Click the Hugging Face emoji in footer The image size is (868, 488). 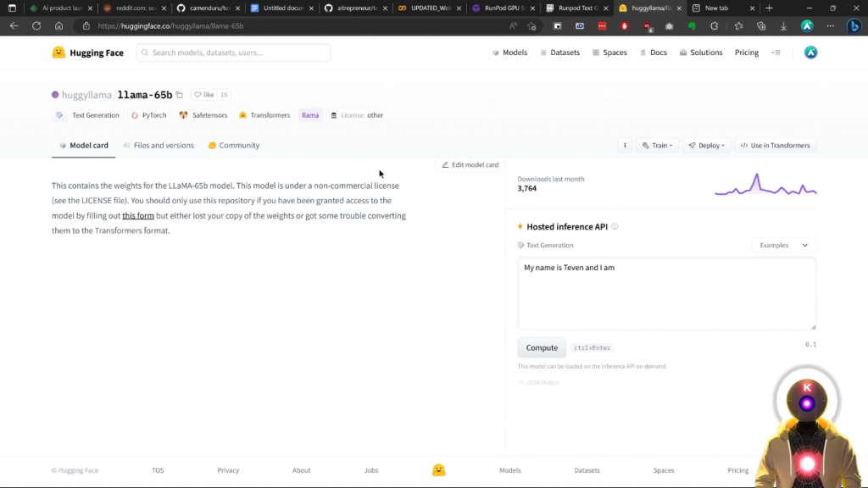[438, 470]
